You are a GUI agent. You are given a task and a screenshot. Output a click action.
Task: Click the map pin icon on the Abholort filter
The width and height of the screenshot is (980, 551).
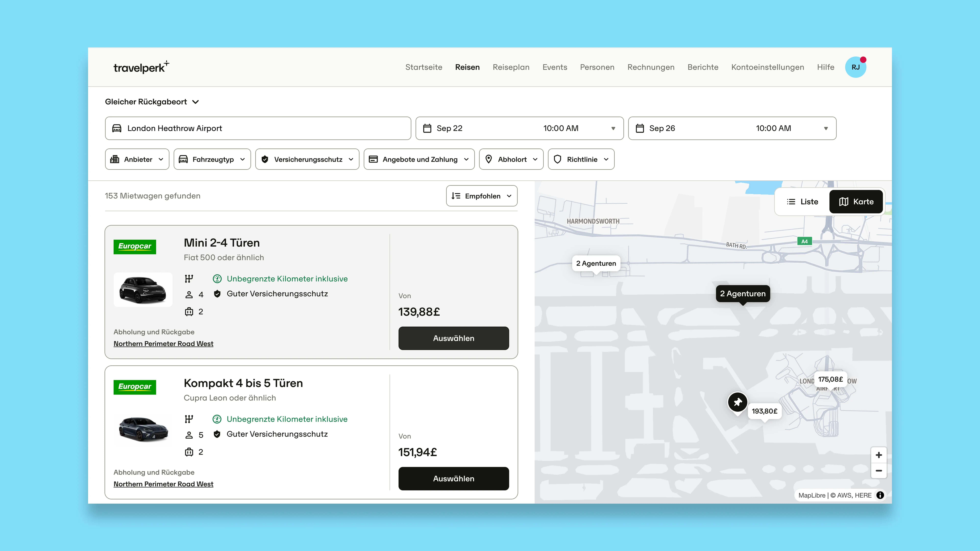point(489,159)
